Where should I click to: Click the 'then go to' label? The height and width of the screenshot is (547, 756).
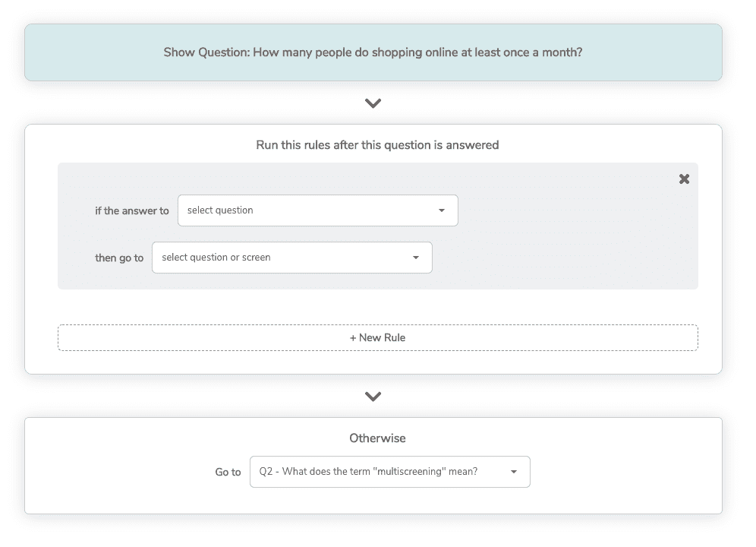point(119,258)
